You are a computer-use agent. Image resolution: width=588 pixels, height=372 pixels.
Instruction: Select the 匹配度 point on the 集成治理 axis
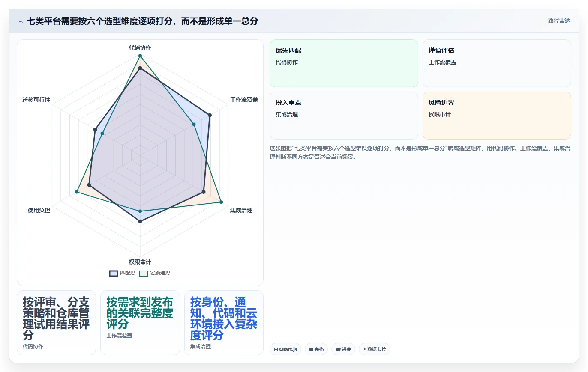tap(204, 192)
